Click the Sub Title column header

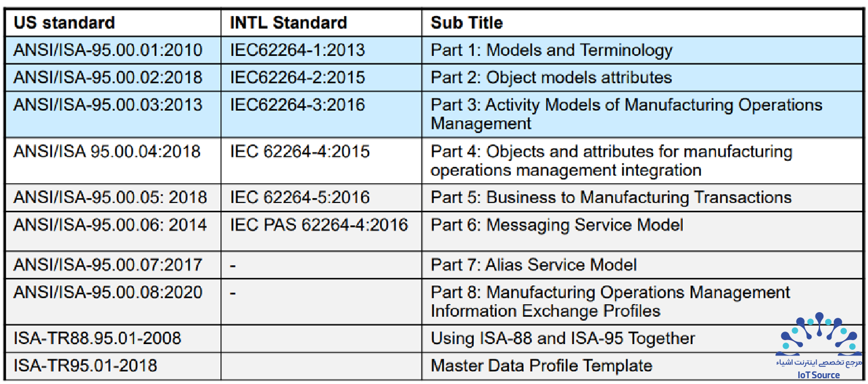[467, 23]
